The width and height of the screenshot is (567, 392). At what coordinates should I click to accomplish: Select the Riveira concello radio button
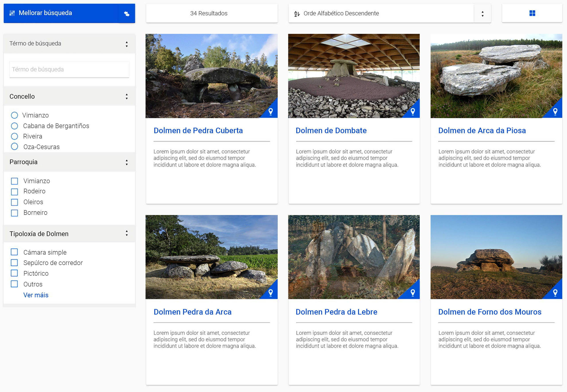(x=14, y=136)
